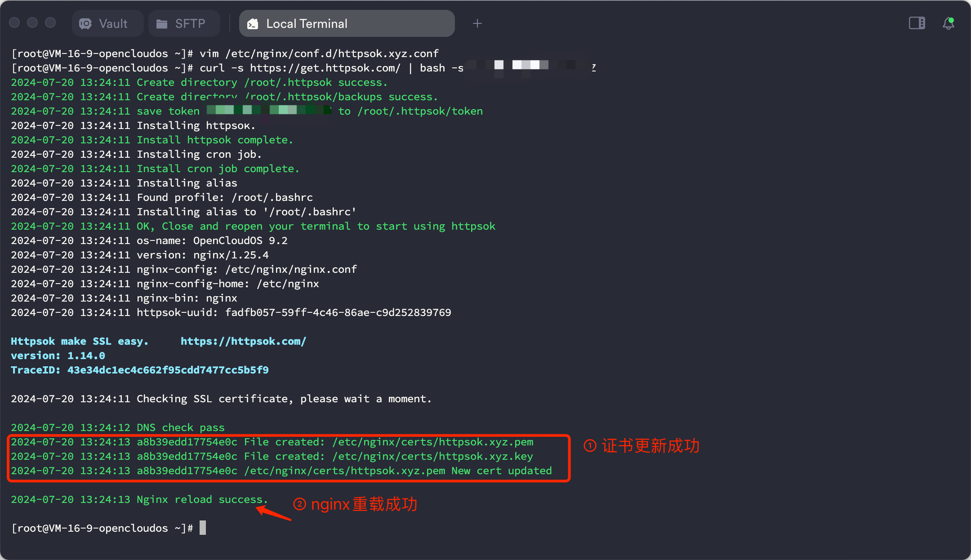The image size is (971, 560).
Task: Click the Vault safe icon
Action: pyautogui.click(x=85, y=23)
